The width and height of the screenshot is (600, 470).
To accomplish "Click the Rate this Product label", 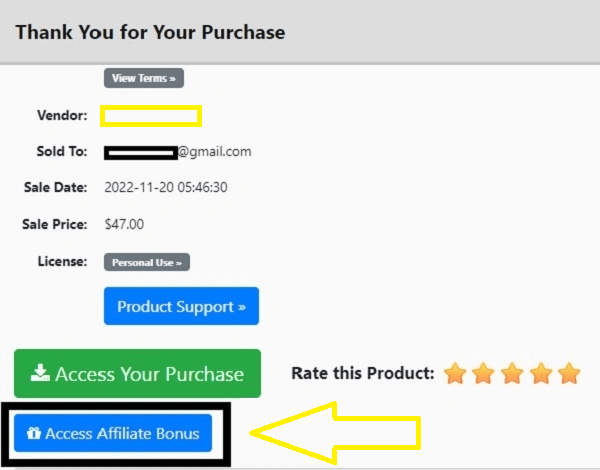I will [x=362, y=374].
